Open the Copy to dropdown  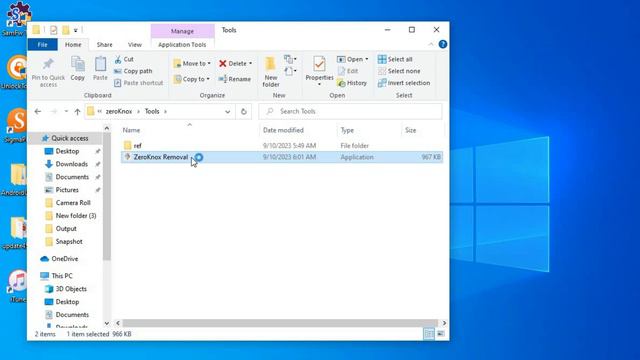[191, 79]
